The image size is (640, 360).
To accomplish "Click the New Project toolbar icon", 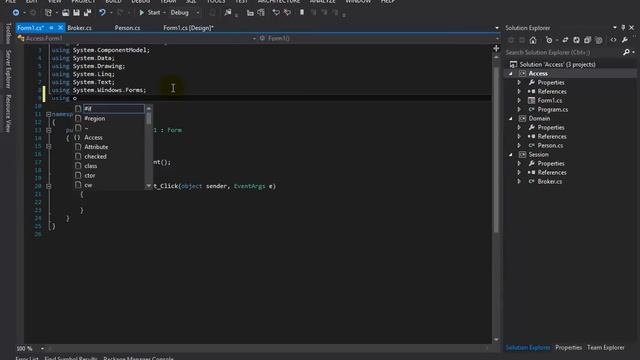I will pos(48,13).
